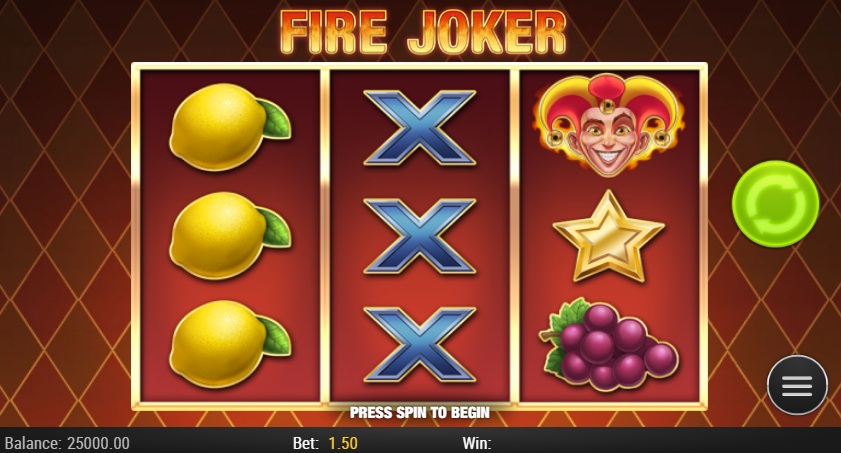Click the green leaf on the top lemon
Screen dimensions: 841x453
pyautogui.click(x=275, y=120)
